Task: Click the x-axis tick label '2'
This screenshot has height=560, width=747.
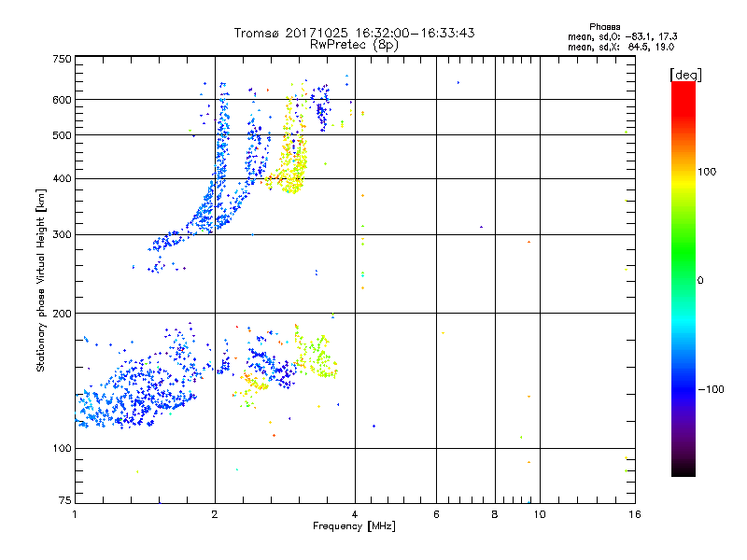Action: 215,514
